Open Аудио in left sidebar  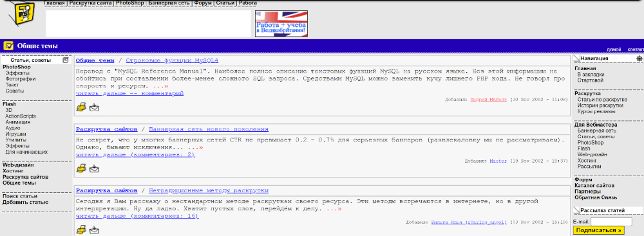tap(13, 128)
